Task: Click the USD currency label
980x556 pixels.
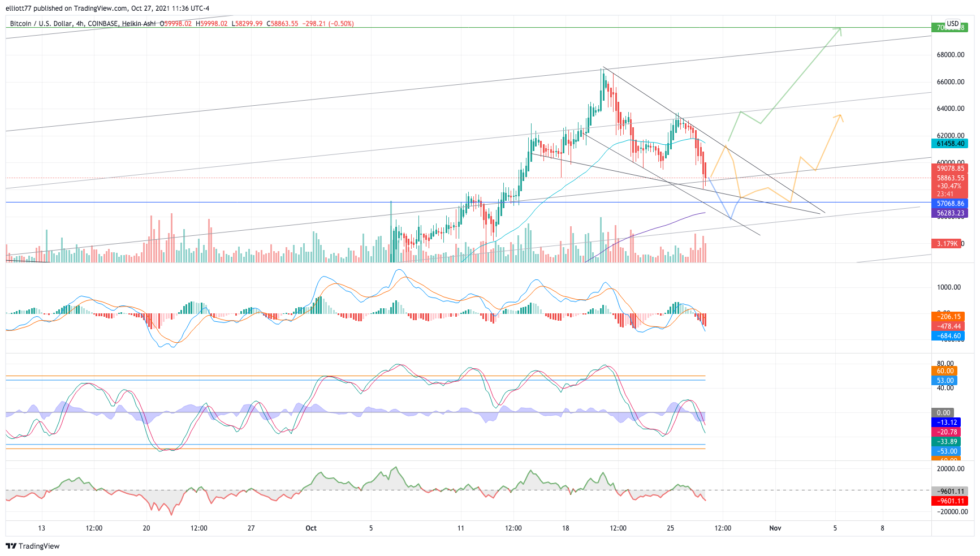Action: (x=953, y=23)
